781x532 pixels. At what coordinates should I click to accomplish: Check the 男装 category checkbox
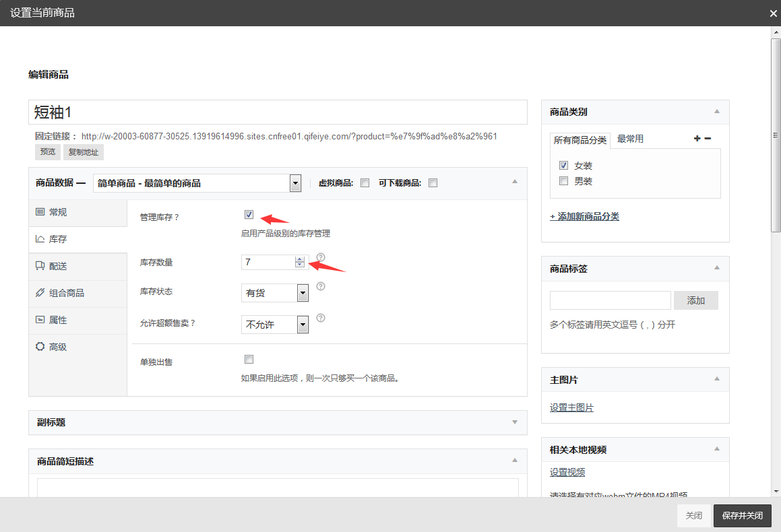coord(564,180)
